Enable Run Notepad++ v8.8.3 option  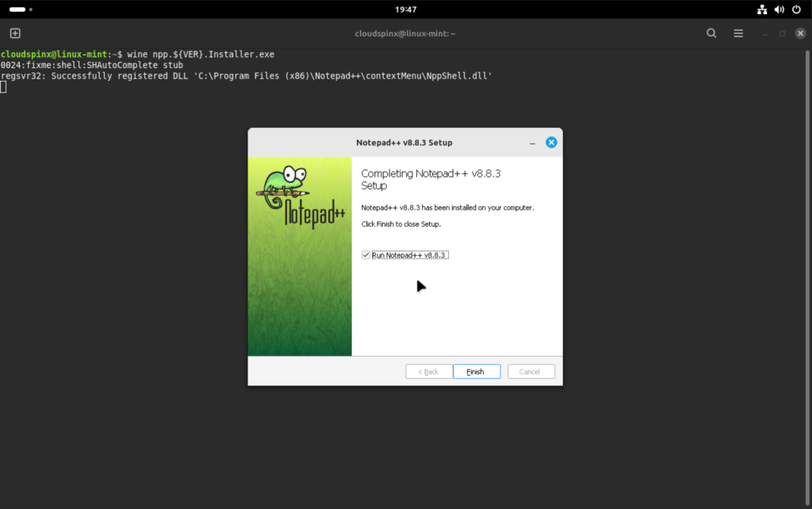366,254
